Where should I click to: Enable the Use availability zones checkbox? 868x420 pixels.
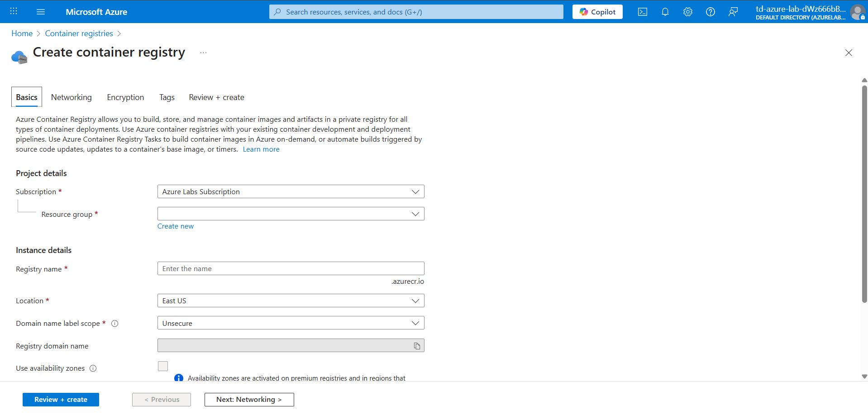coord(162,366)
